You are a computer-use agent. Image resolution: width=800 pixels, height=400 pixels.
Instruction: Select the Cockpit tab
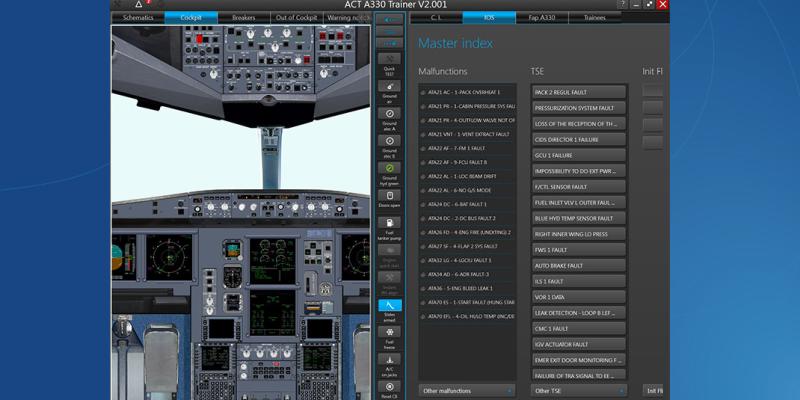[x=191, y=18]
